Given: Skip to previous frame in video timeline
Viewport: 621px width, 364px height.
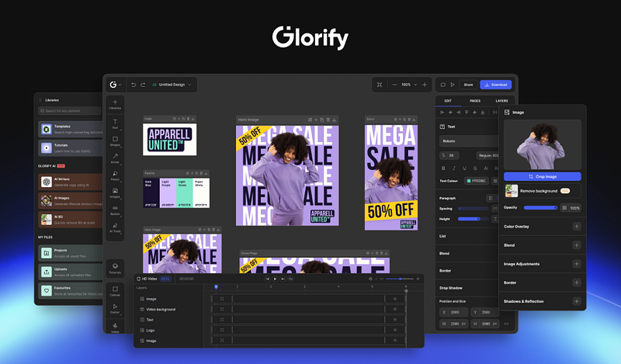Looking at the screenshot, I should pyautogui.click(x=268, y=279).
